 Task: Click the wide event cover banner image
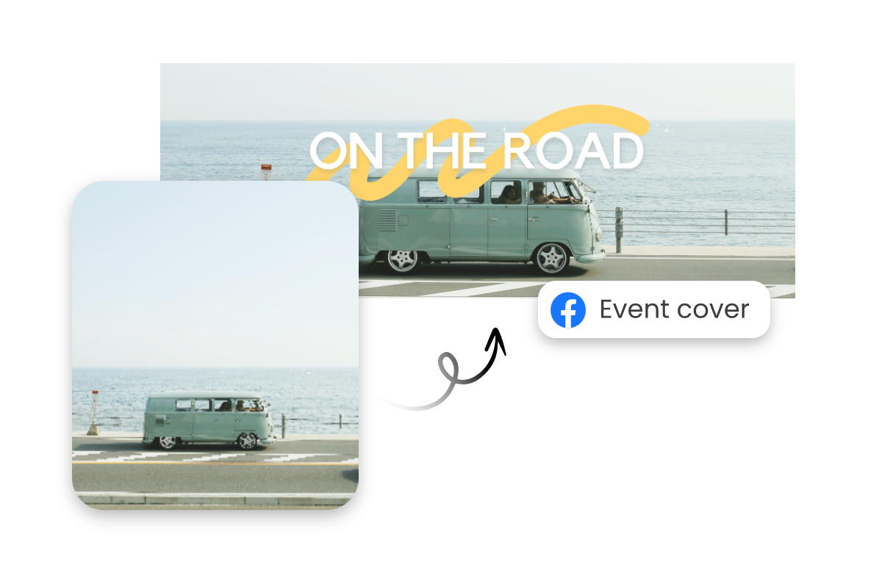478,181
